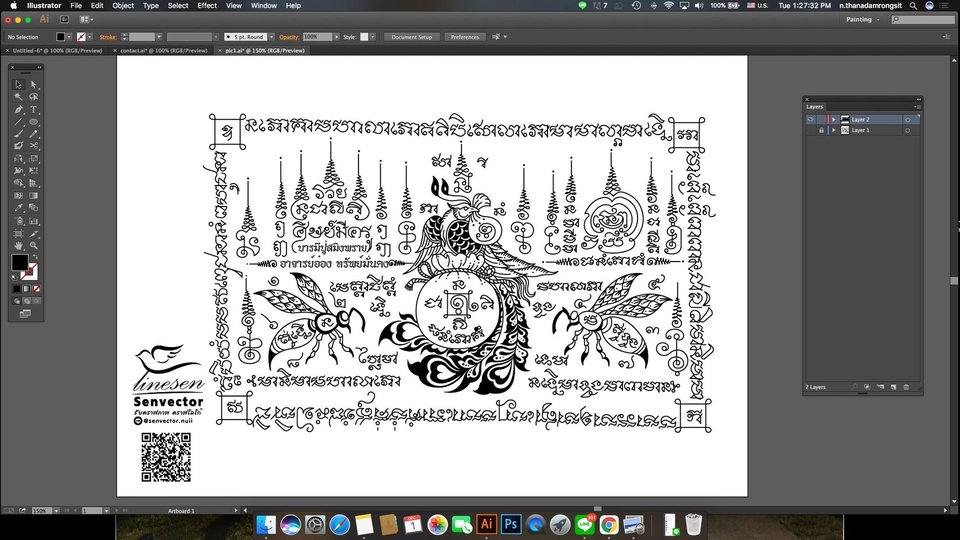This screenshot has height=540, width=960.
Task: Select the Line Segment tool
Action: click(x=18, y=122)
